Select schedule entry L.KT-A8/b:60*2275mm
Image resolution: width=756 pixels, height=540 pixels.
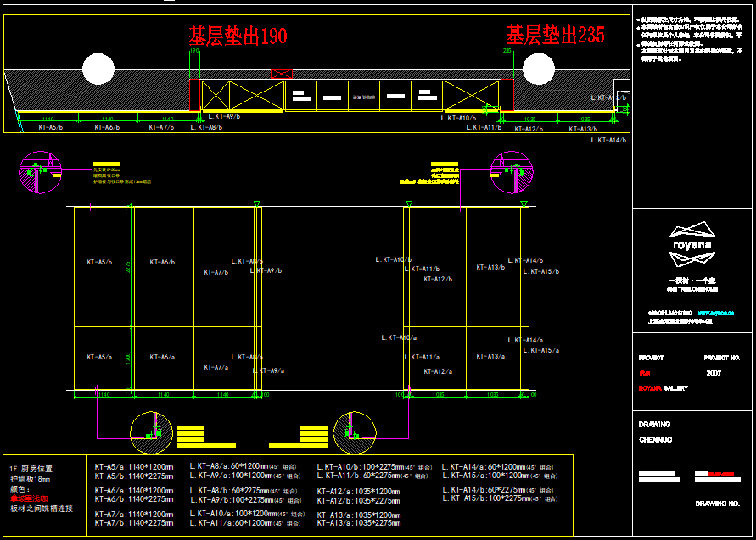[x=244, y=491]
